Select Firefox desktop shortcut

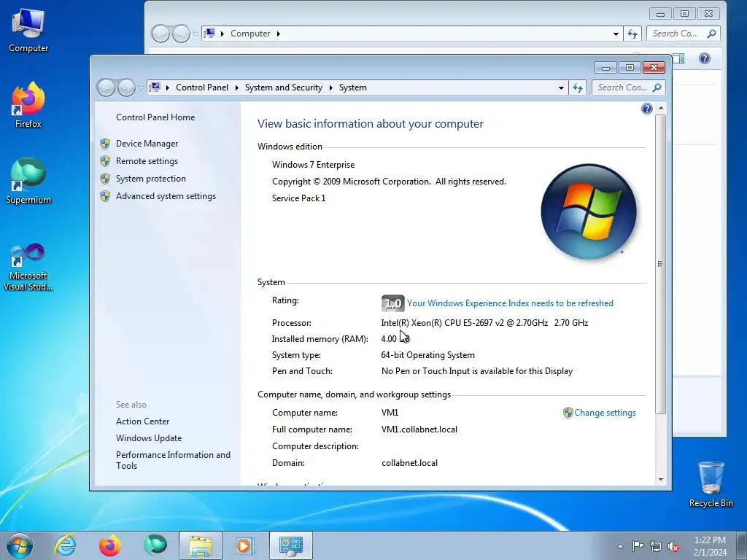click(28, 105)
